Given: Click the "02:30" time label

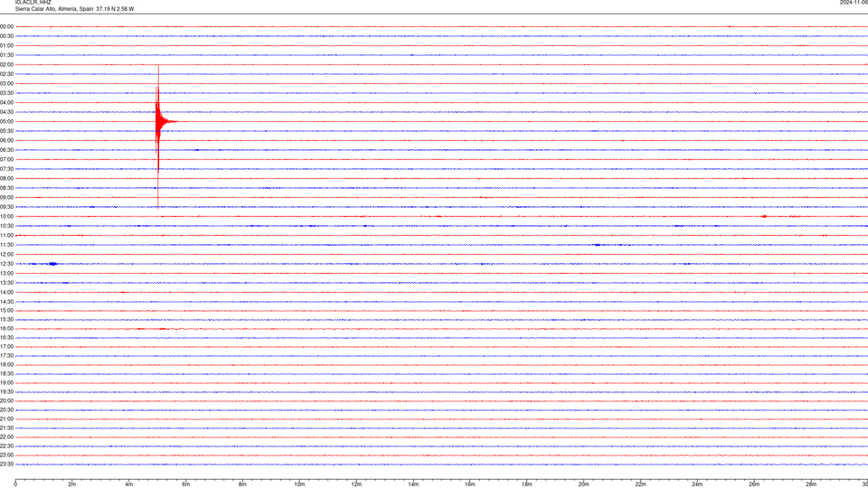Looking at the screenshot, I should pyautogui.click(x=7, y=73).
